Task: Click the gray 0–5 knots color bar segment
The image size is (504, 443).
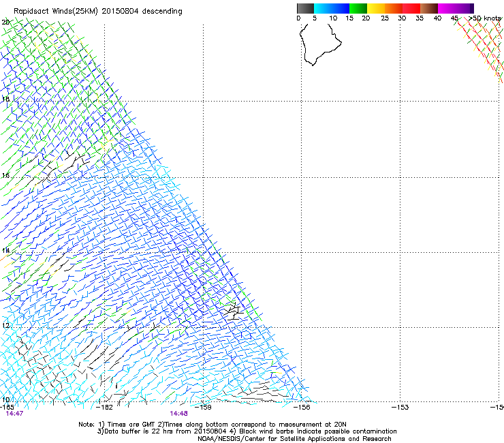Action: [x=305, y=8]
